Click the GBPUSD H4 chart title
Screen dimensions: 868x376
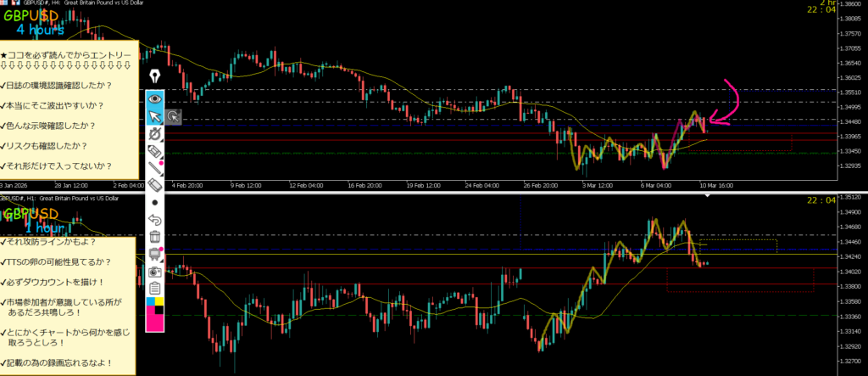(x=83, y=4)
